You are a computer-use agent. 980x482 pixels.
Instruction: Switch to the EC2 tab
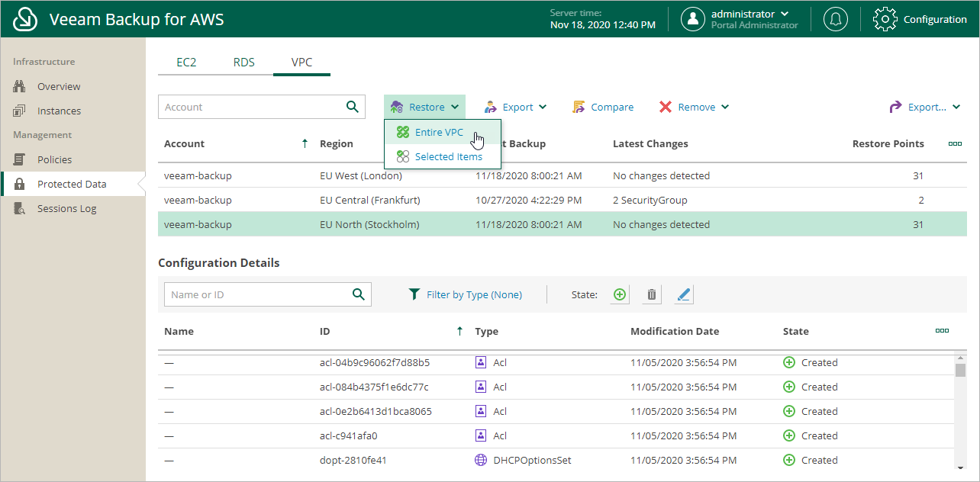pos(186,63)
